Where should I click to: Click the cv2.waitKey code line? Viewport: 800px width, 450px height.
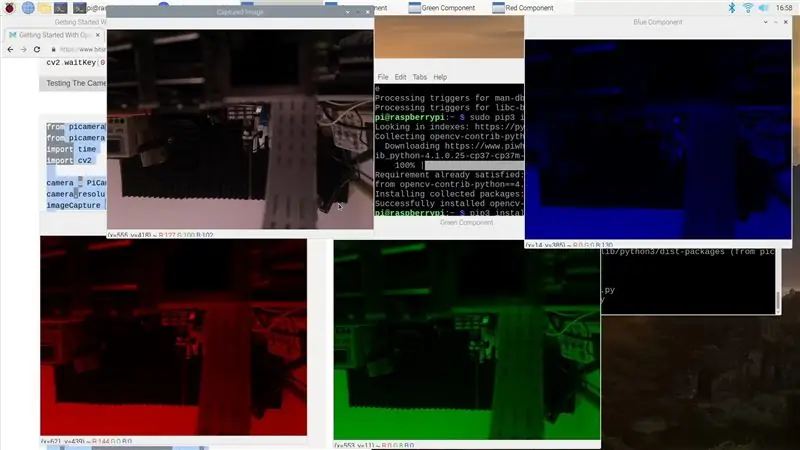click(x=76, y=62)
